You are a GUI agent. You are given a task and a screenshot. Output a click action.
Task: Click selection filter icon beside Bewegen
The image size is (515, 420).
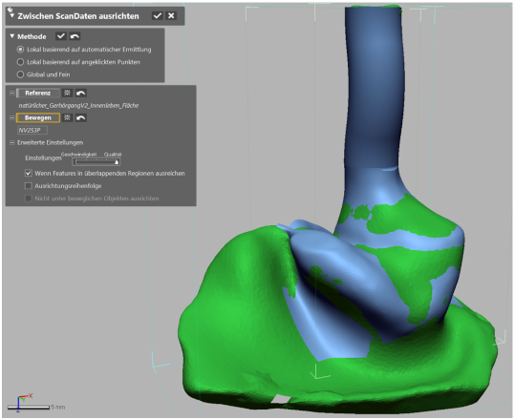(x=67, y=117)
